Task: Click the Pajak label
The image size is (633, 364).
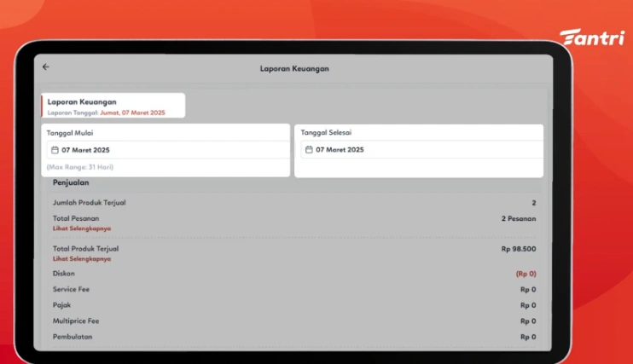Action: tap(61, 305)
